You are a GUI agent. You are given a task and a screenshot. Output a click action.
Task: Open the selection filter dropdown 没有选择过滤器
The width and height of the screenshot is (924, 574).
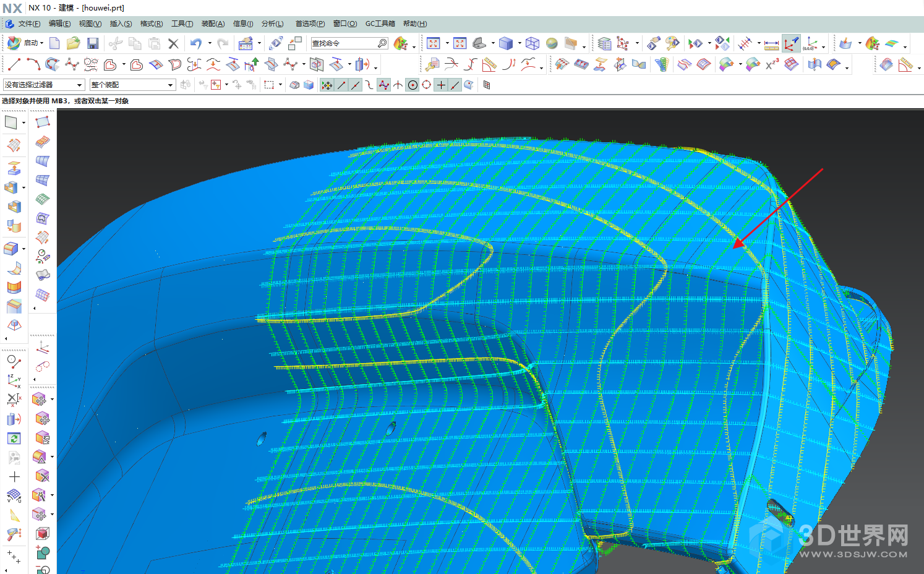tap(43, 85)
